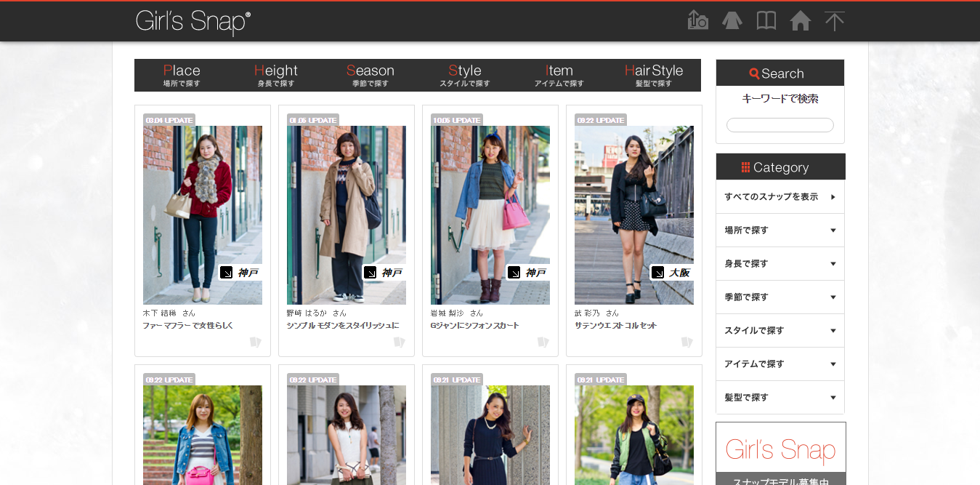Screen dimensions: 980x485
Task: Click the red grid icon beside Category
Action: point(745,167)
